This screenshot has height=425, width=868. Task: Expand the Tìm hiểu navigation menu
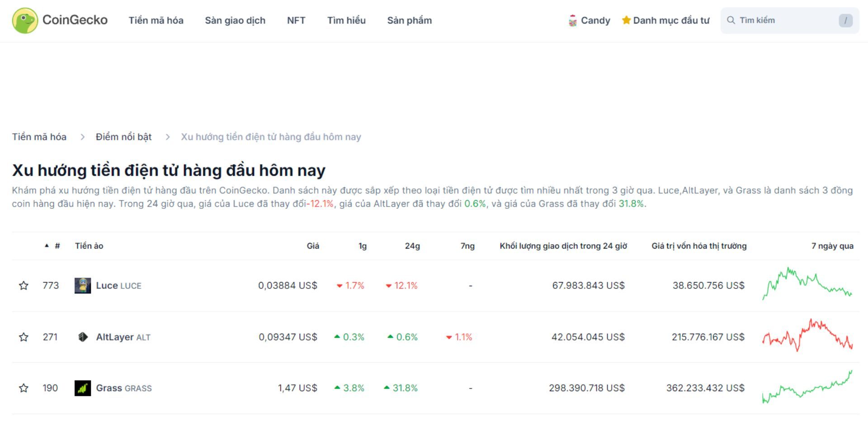346,20
